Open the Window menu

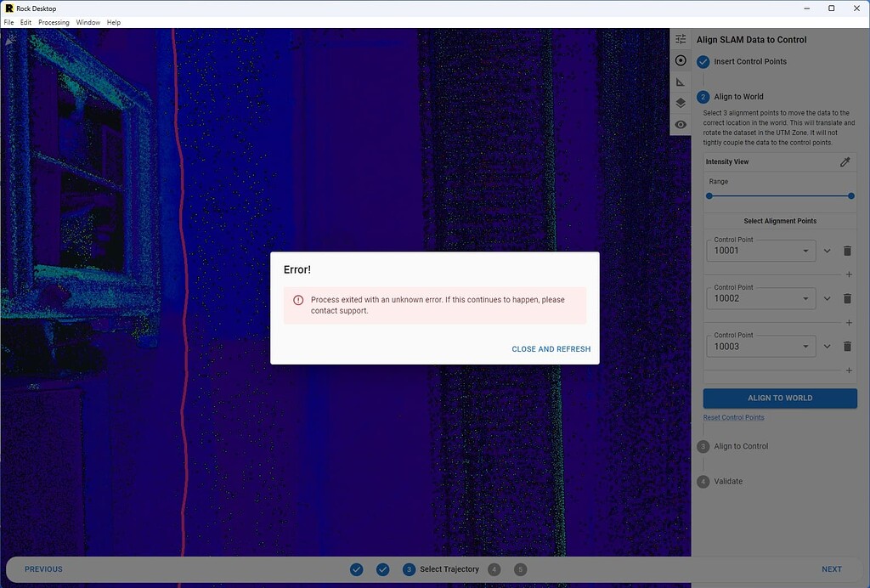[88, 22]
